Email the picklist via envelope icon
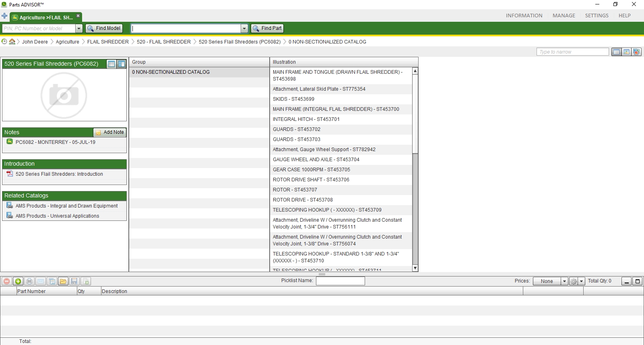The width and height of the screenshot is (644, 345). pyautogui.click(x=40, y=281)
